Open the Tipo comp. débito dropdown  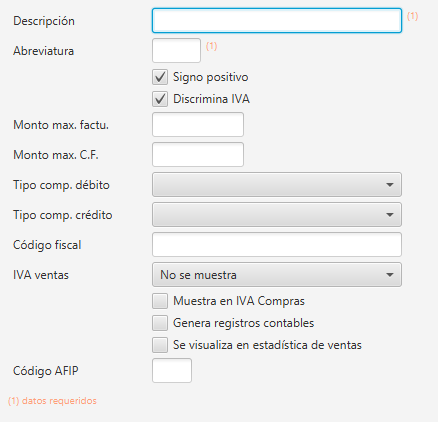click(277, 185)
